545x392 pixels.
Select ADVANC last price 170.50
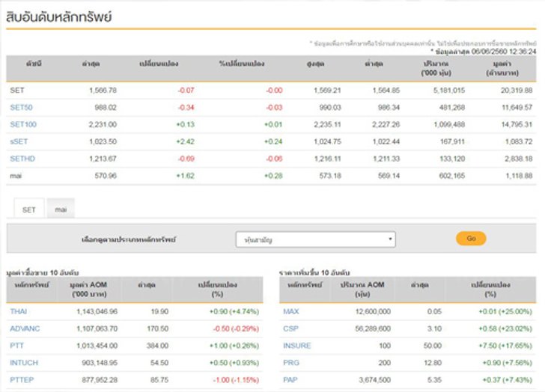(157, 328)
